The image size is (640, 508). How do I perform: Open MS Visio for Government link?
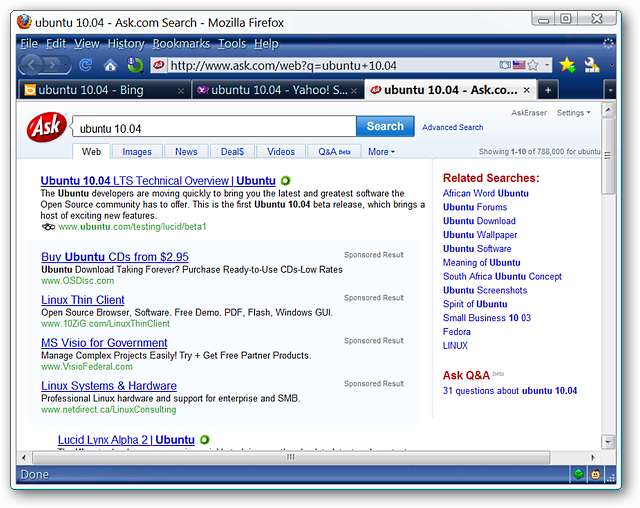[104, 343]
